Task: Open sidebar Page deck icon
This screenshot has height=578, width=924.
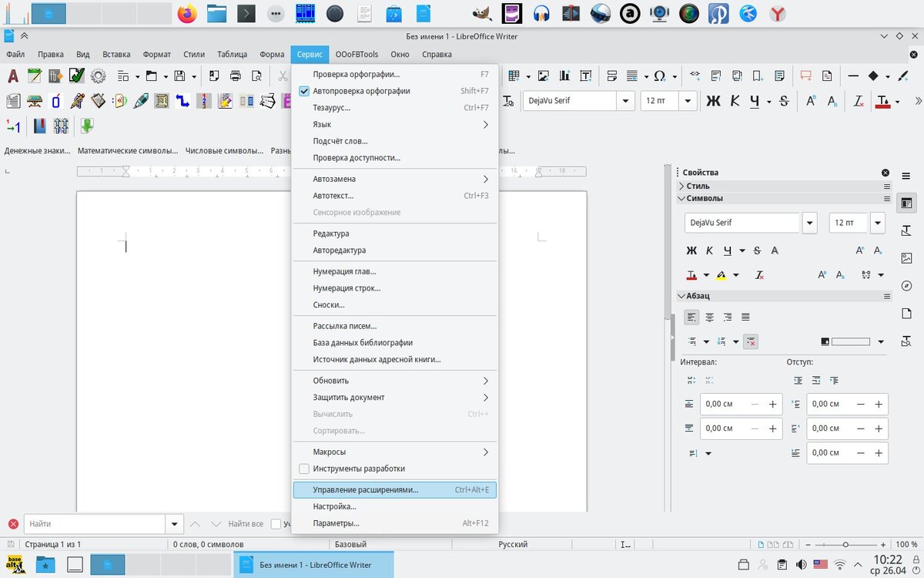Action: [x=906, y=314]
